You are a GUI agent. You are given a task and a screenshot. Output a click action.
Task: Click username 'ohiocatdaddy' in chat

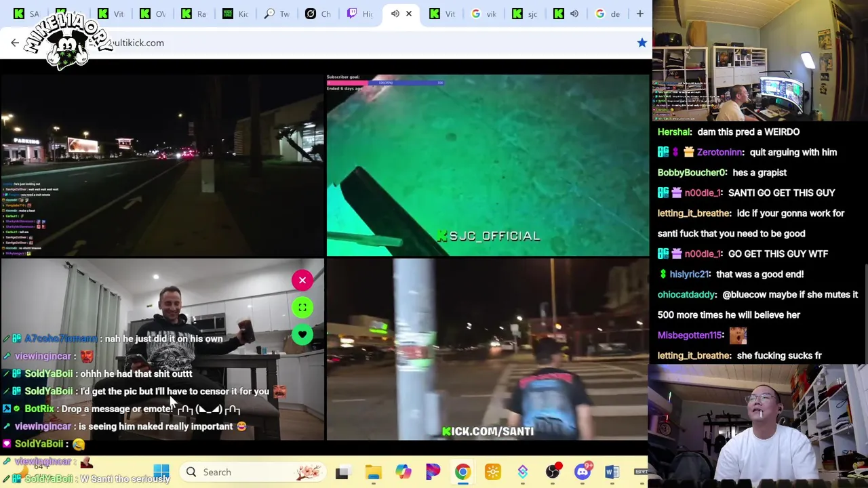[686, 295]
